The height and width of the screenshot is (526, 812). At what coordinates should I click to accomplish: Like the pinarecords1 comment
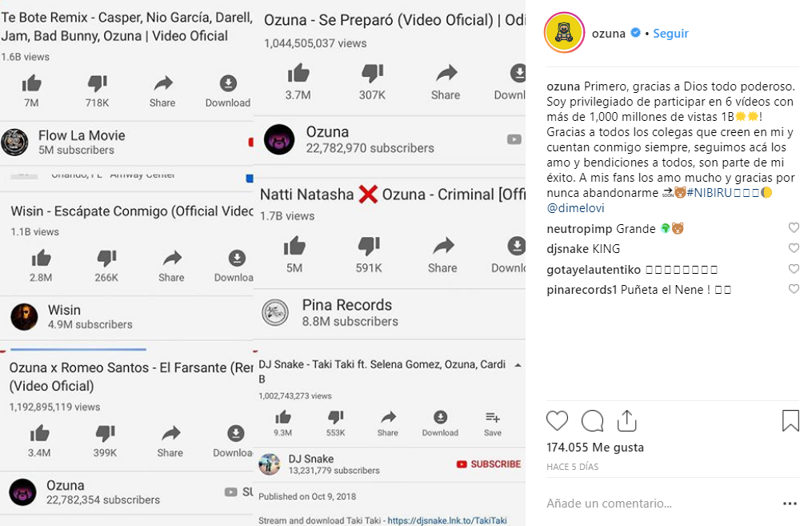[794, 289]
